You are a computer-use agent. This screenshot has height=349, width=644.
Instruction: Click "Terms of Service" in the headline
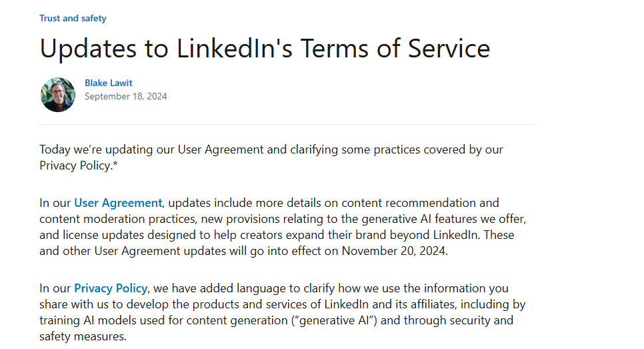[395, 49]
